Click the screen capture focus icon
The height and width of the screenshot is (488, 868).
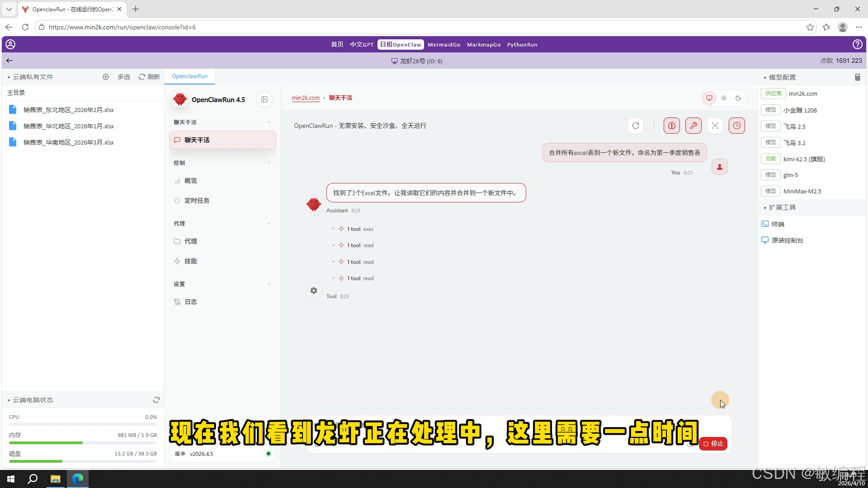tap(715, 126)
